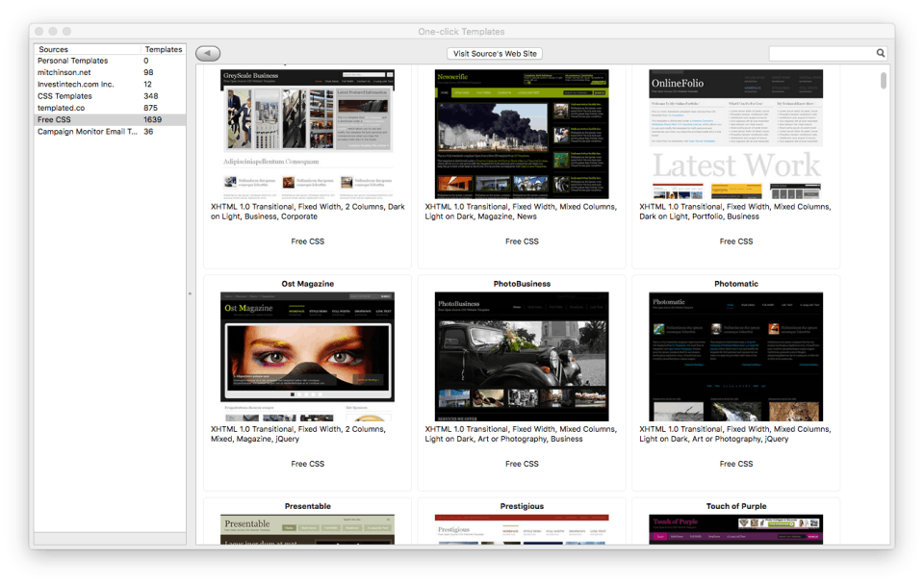
Task: Select Campaign Monitor Email source
Action: pyautogui.click(x=110, y=132)
